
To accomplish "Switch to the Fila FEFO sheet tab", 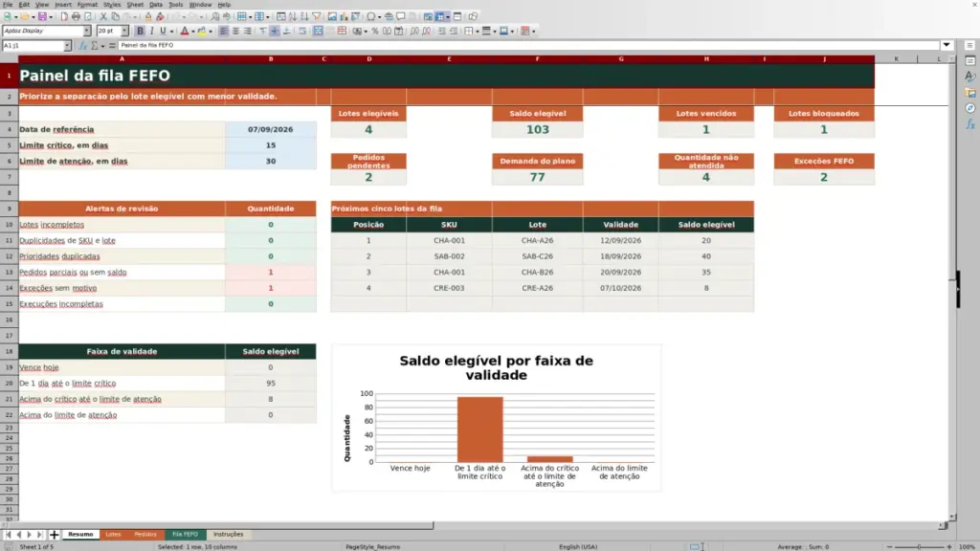I will coord(185,534).
